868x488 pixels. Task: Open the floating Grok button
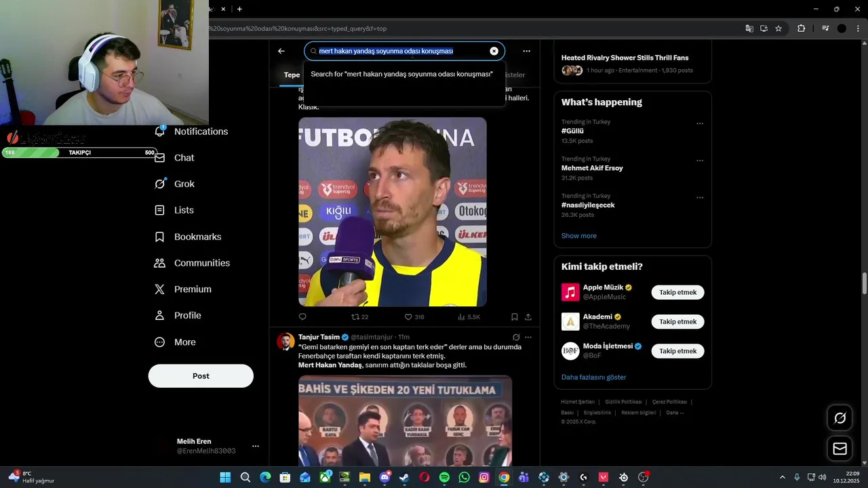point(840,418)
